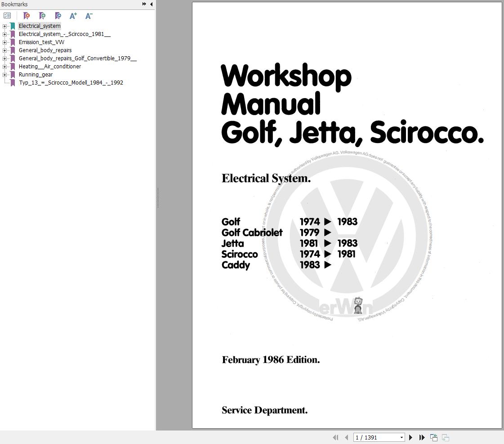Click the add new bookmark icon
Image resolution: width=504 pixels, height=444 pixels.
[x=42, y=15]
